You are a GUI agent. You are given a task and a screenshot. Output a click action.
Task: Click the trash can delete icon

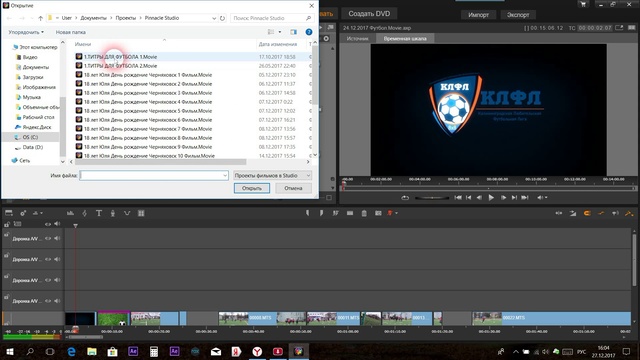(x=364, y=213)
